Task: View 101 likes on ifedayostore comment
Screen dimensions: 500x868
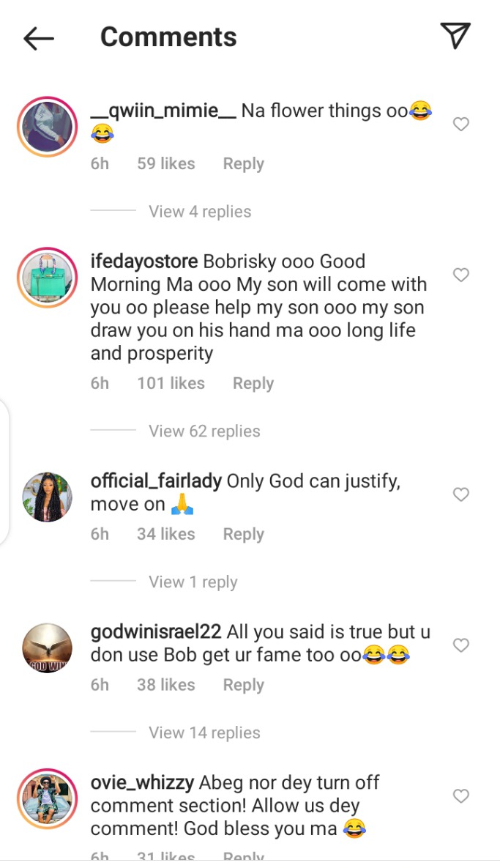Action: click(171, 384)
